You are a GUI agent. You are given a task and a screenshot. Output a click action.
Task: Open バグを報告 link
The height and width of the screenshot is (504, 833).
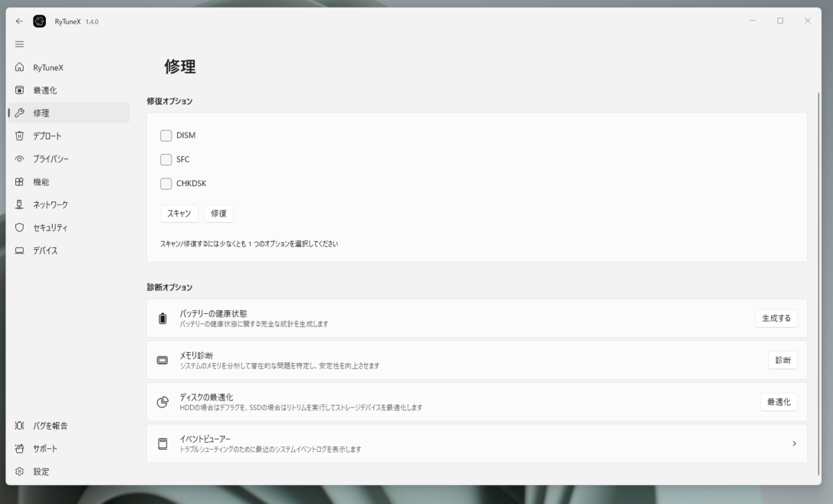69,426
